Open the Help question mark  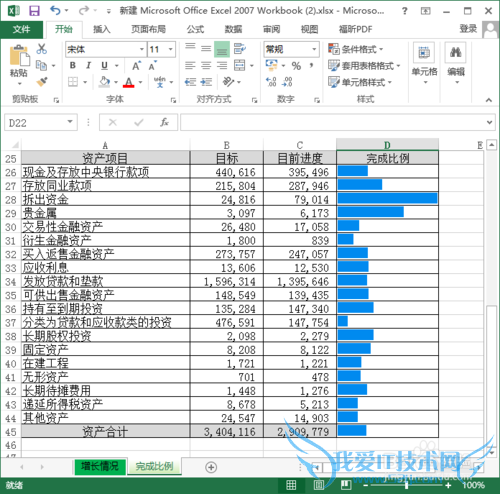[404, 11]
